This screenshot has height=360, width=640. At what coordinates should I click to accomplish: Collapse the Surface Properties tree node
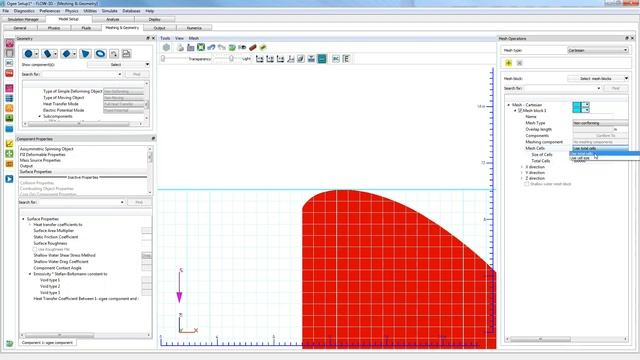[23, 219]
